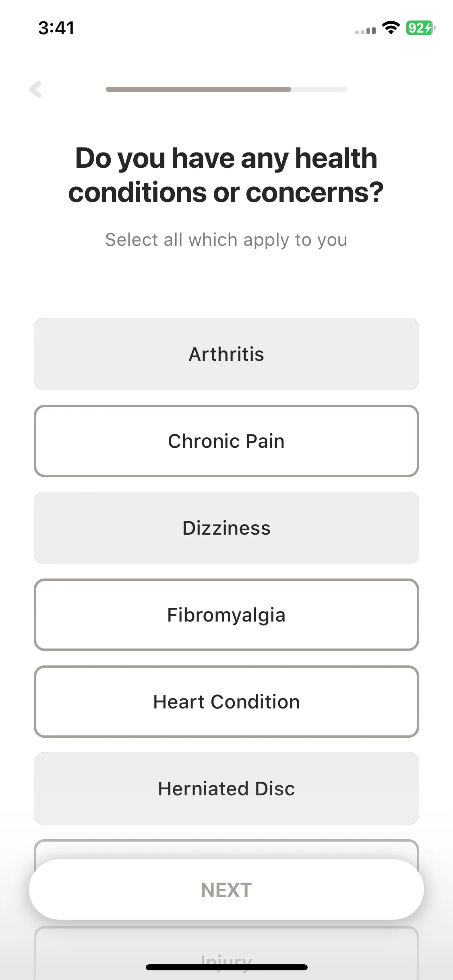Screen dimensions: 453x980
Task: Tap the battery level indicator
Action: [x=420, y=28]
